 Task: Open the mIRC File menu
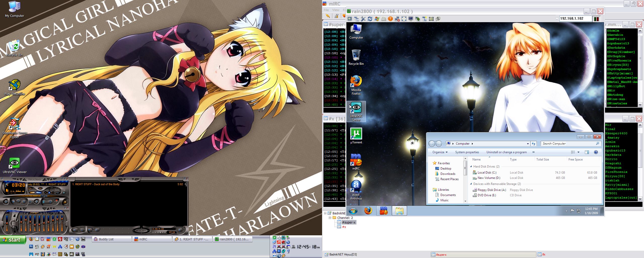pos(326,10)
